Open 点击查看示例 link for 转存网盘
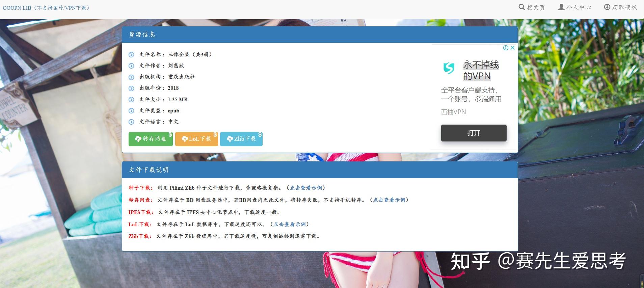This screenshot has width=644, height=288. coord(389,200)
